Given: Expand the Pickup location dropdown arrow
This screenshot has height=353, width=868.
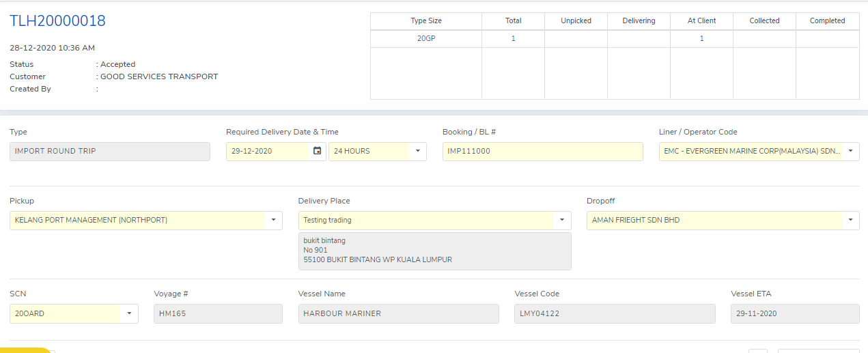Looking at the screenshot, I should tap(273, 220).
